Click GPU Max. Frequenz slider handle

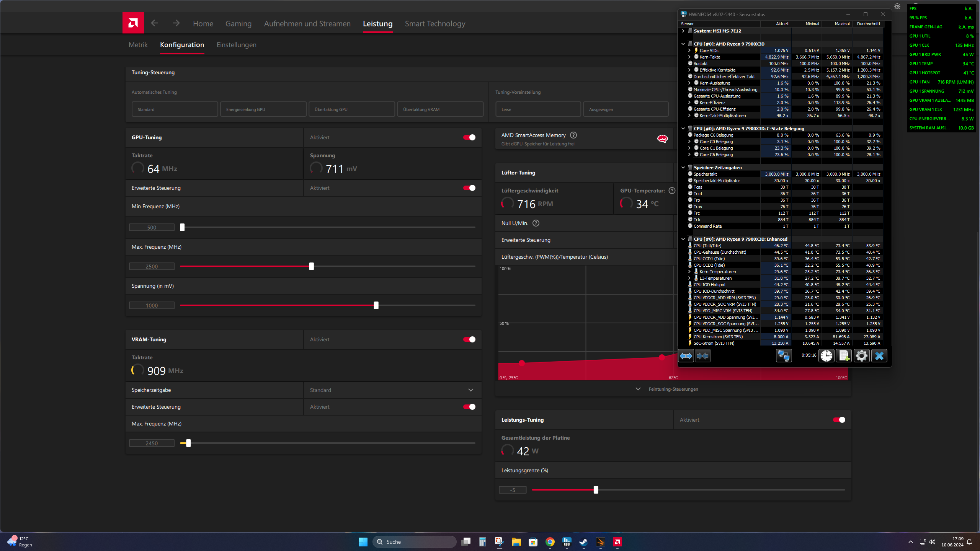click(x=312, y=266)
